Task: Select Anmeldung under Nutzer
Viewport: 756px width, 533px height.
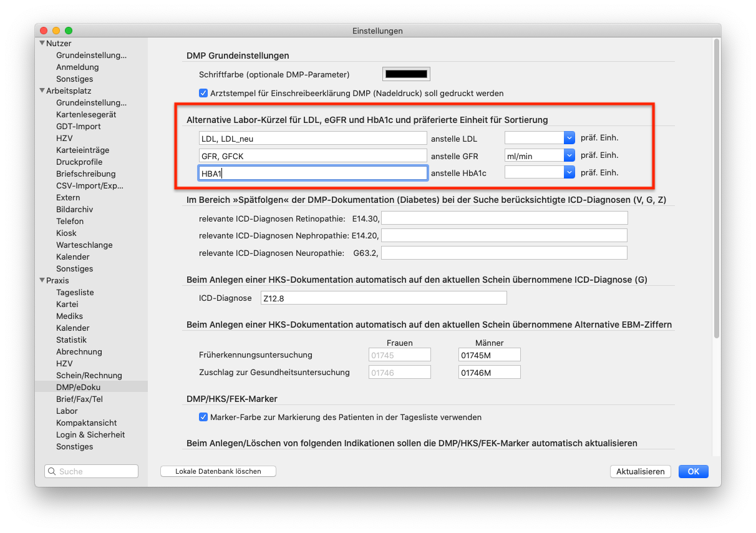Action: pos(77,67)
